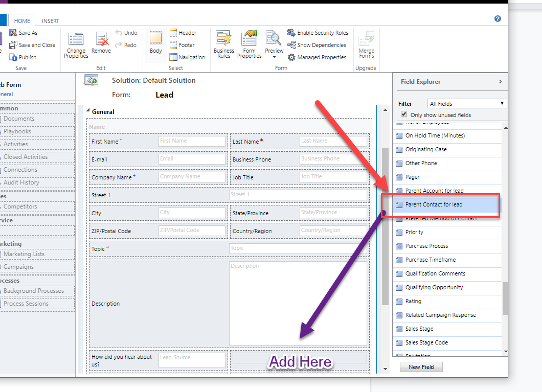This screenshot has width=542, height=392.
Task: Uncheck Only show unused fields
Action: (404, 114)
